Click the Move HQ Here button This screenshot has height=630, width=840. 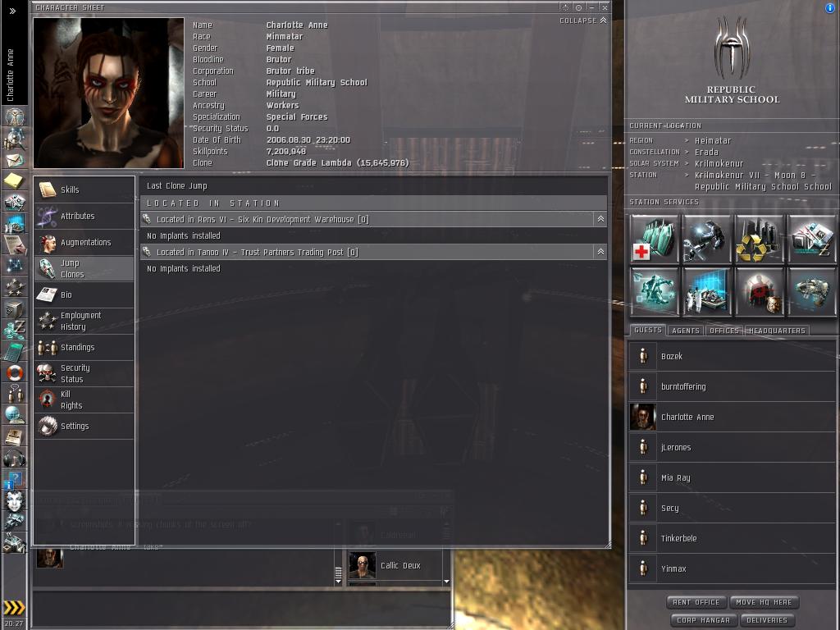(x=764, y=602)
